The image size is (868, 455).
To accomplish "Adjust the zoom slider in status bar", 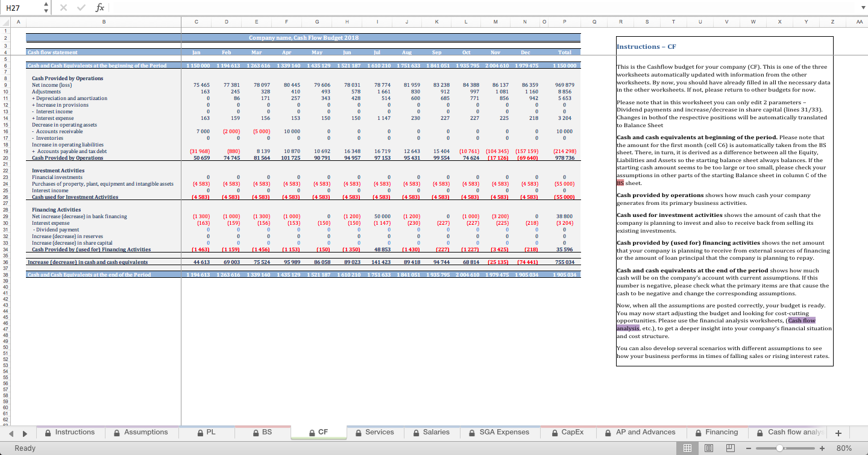I will click(x=779, y=448).
